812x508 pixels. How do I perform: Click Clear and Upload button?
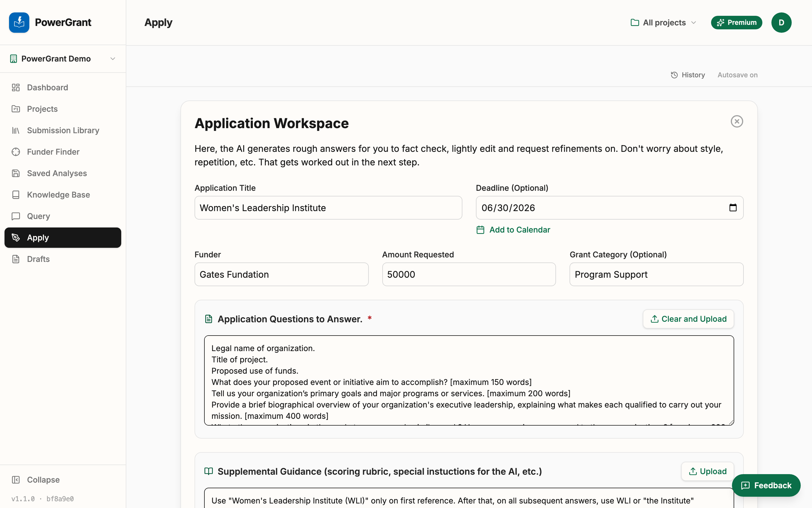pos(688,319)
